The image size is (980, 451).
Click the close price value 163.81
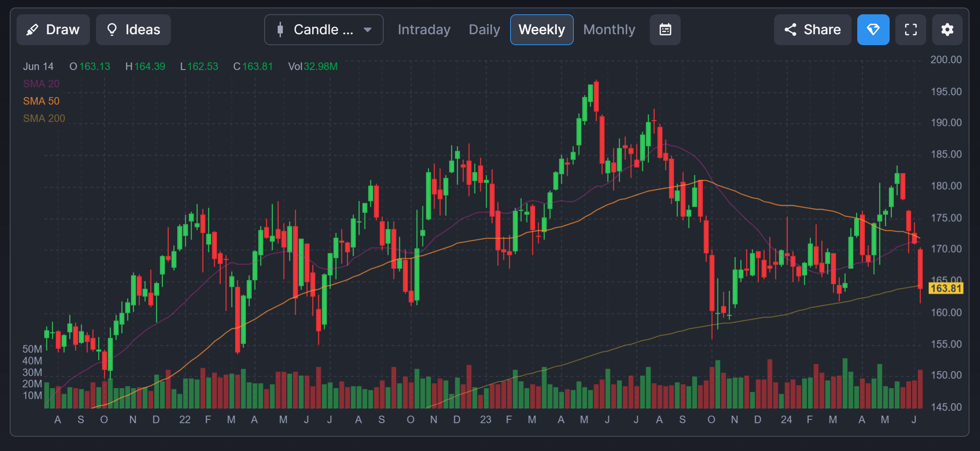258,67
